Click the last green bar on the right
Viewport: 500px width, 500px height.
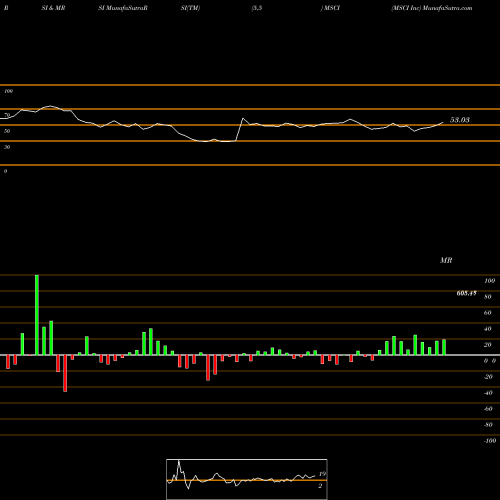[444, 347]
